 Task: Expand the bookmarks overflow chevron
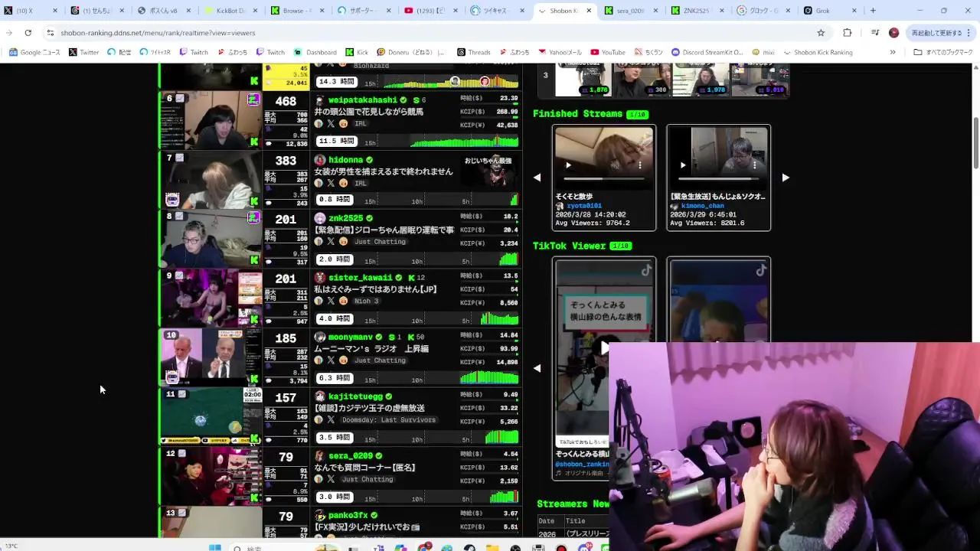coord(892,52)
